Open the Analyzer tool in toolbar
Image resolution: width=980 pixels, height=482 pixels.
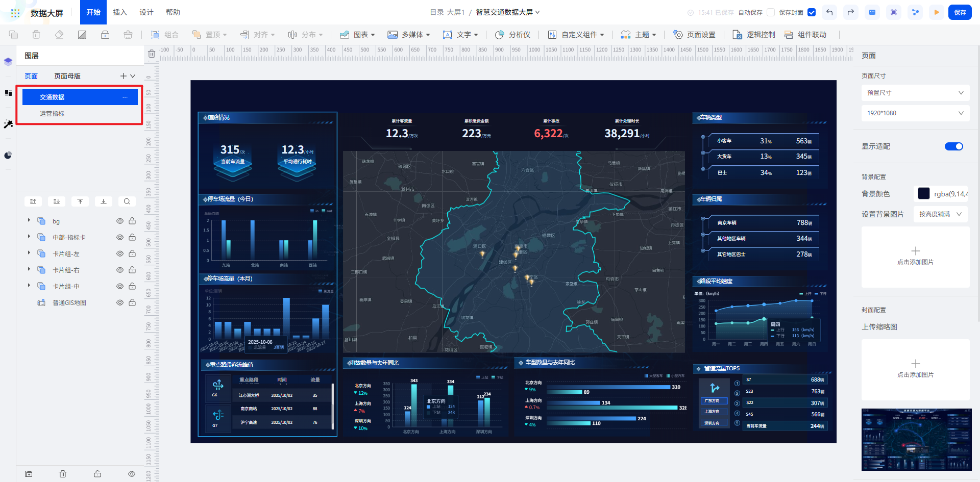tap(513, 35)
